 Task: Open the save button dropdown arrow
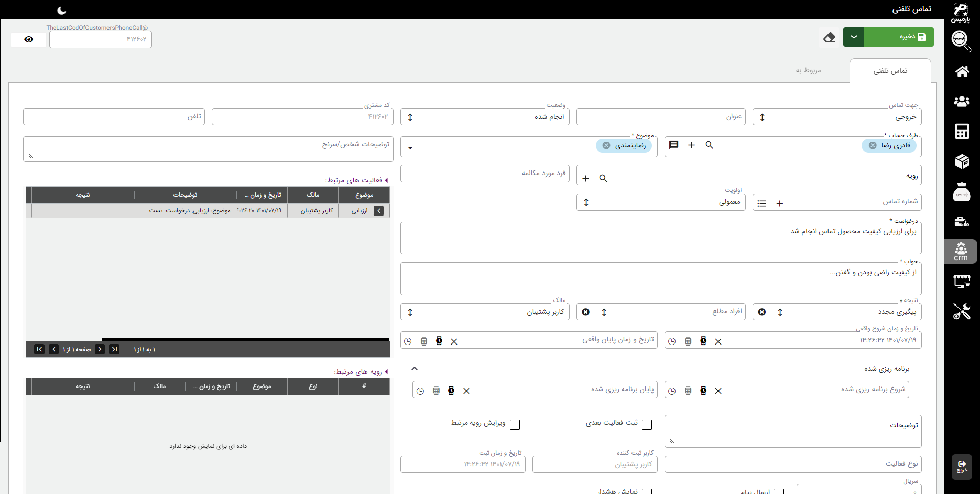click(x=854, y=37)
